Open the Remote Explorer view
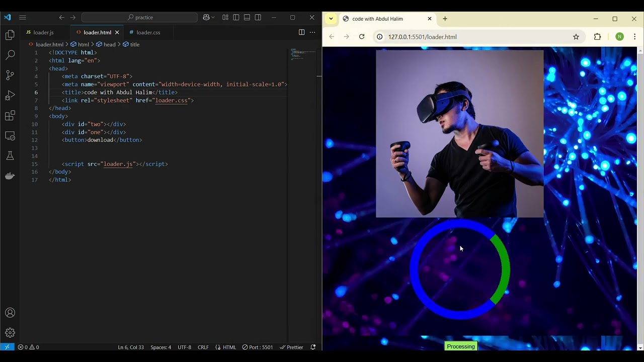This screenshot has width=644, height=362. click(10, 136)
